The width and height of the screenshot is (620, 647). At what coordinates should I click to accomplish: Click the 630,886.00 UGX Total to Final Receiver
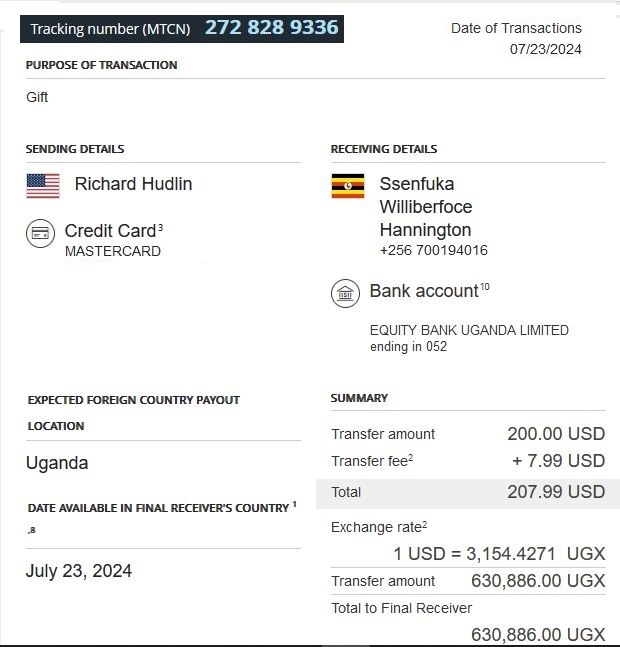click(538, 634)
